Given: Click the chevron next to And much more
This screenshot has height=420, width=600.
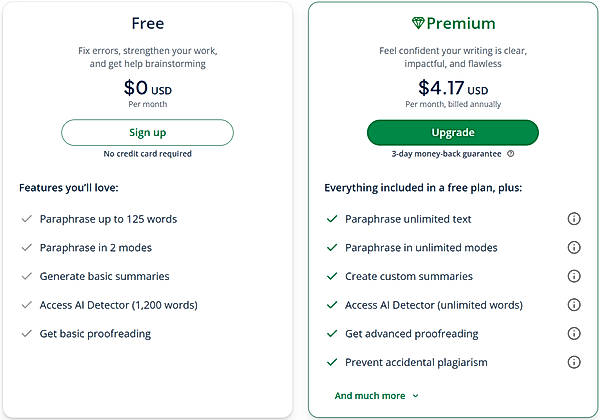Looking at the screenshot, I should point(416,396).
